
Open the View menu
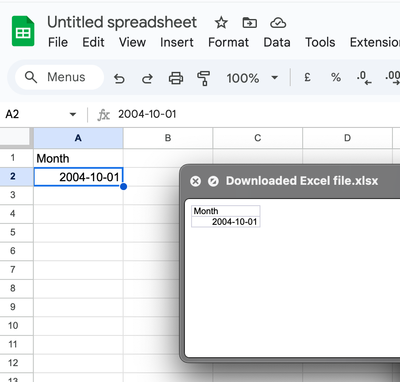[132, 42]
